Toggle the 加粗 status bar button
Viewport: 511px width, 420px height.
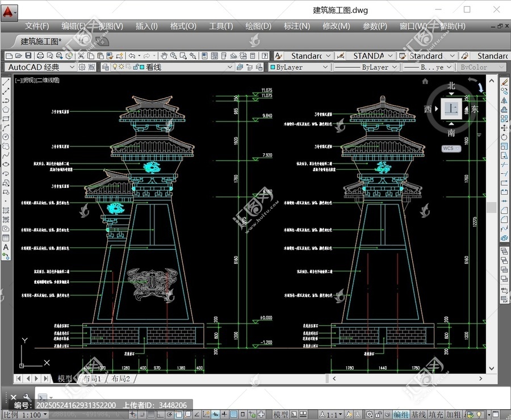tap(454, 414)
